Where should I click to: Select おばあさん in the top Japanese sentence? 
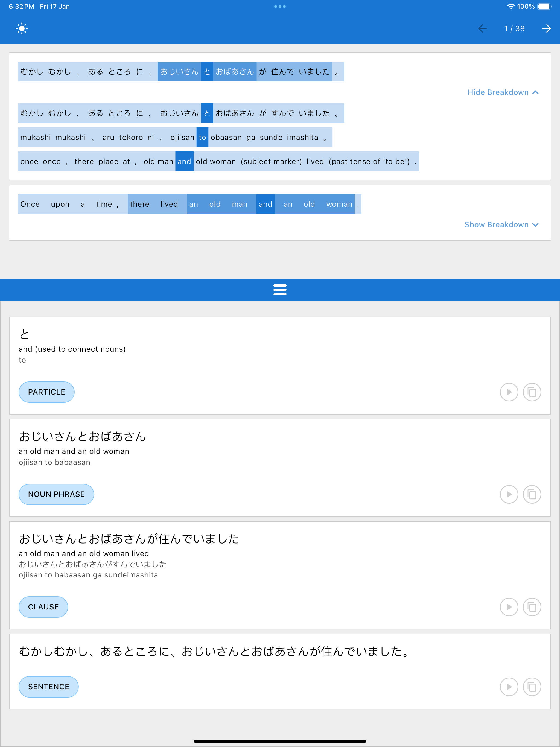[x=235, y=72]
